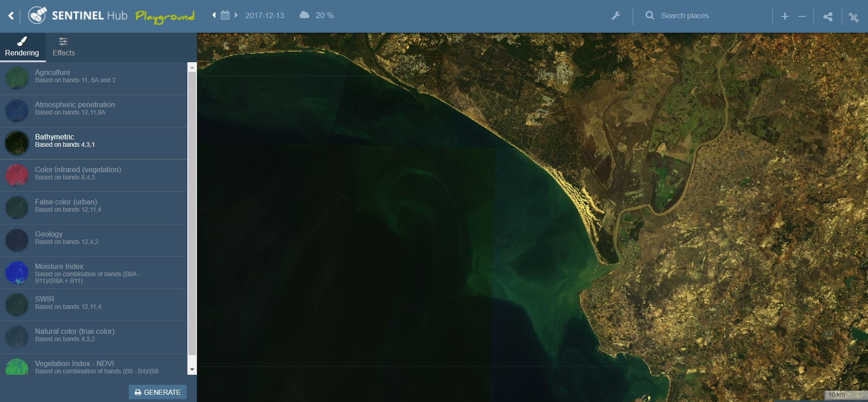Click the date 2017-12-13
This screenshot has width=868, height=402.
[x=265, y=15]
